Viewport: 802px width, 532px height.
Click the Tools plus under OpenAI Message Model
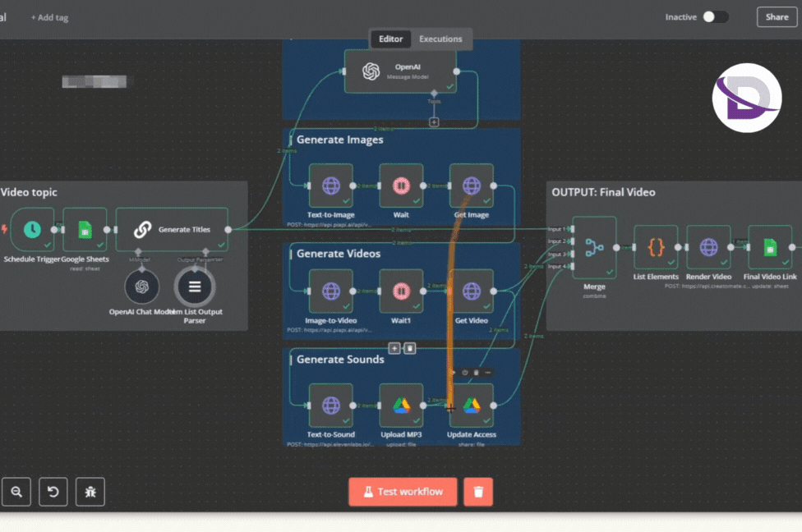[434, 122]
